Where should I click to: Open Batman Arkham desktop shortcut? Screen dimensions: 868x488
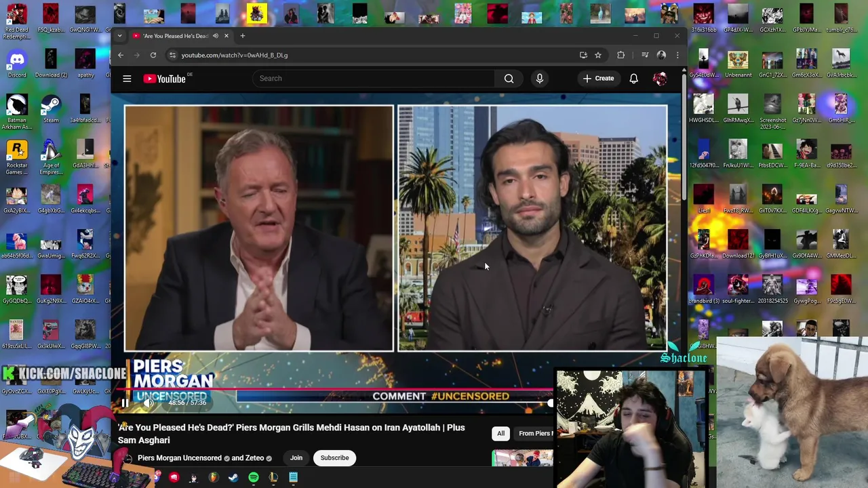click(17, 110)
